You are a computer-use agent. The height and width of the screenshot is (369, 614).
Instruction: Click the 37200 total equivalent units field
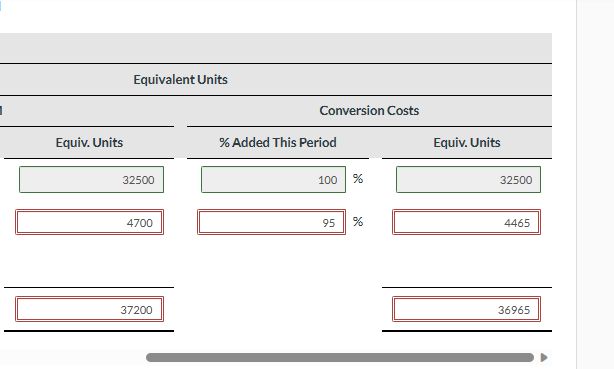(x=90, y=309)
